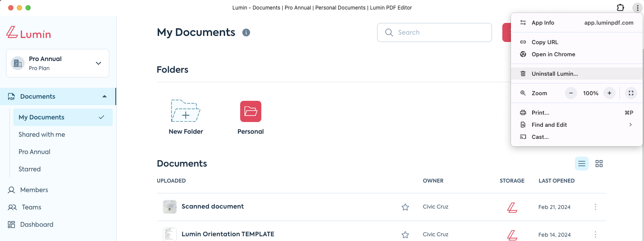The width and height of the screenshot is (644, 241).
Task: Click Lumin storage icon for Scanned document
Action: pyautogui.click(x=512, y=207)
